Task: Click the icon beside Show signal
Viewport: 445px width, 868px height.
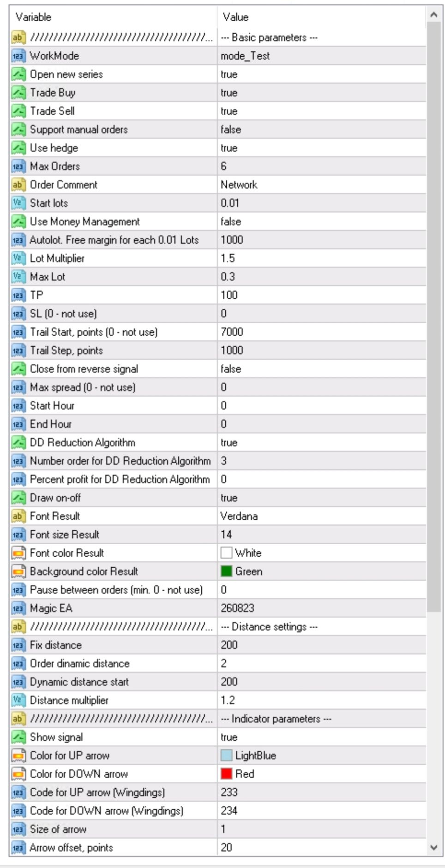Action: [x=18, y=737]
